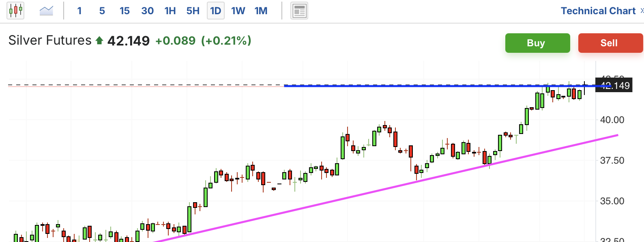Click the 37.50 price axis label

[x=612, y=160]
